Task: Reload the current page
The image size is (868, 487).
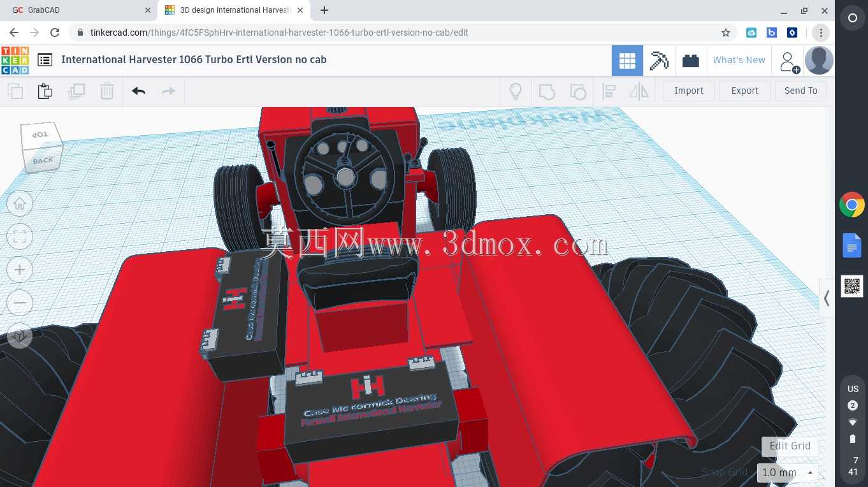Action: (x=55, y=33)
